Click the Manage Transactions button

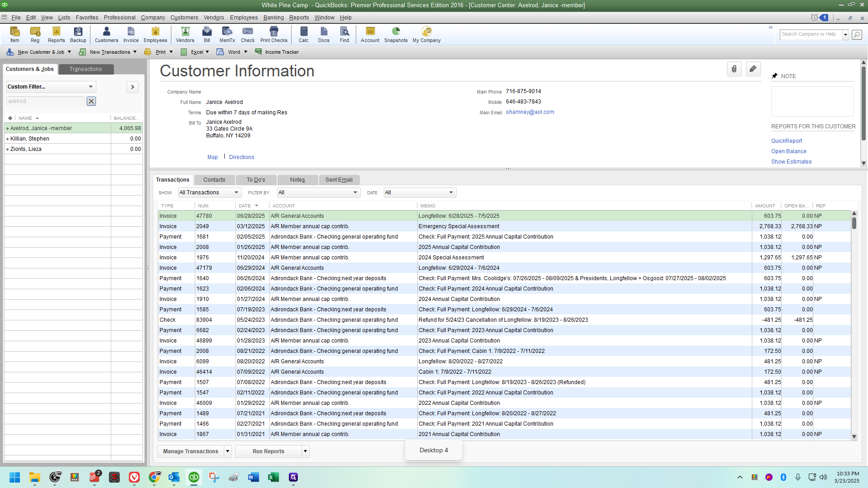pyautogui.click(x=190, y=451)
